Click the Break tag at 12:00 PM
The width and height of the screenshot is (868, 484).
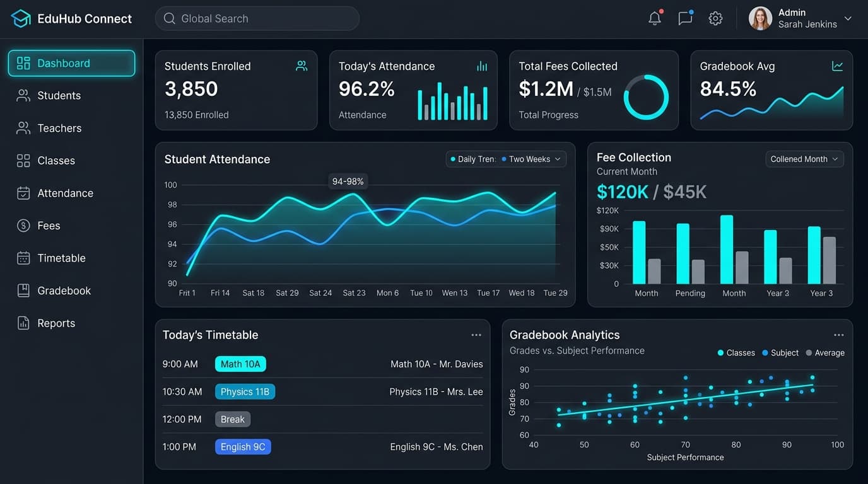[x=233, y=420]
